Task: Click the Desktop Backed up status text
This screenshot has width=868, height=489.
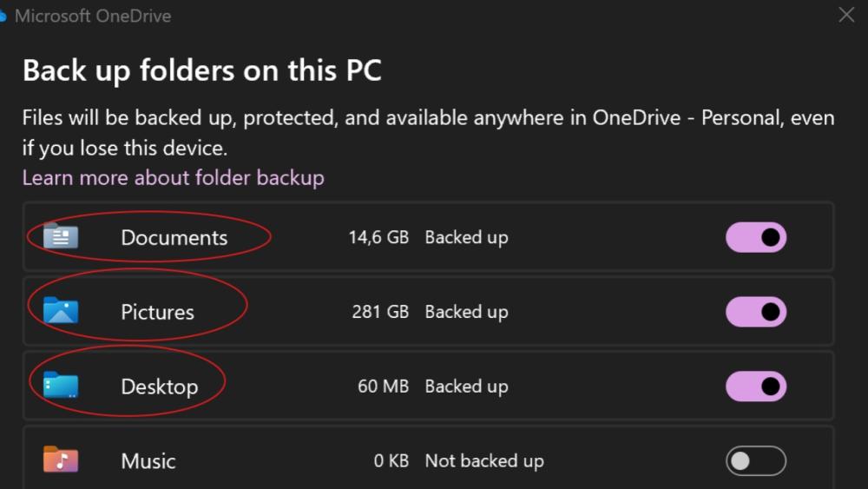Action: coord(466,387)
